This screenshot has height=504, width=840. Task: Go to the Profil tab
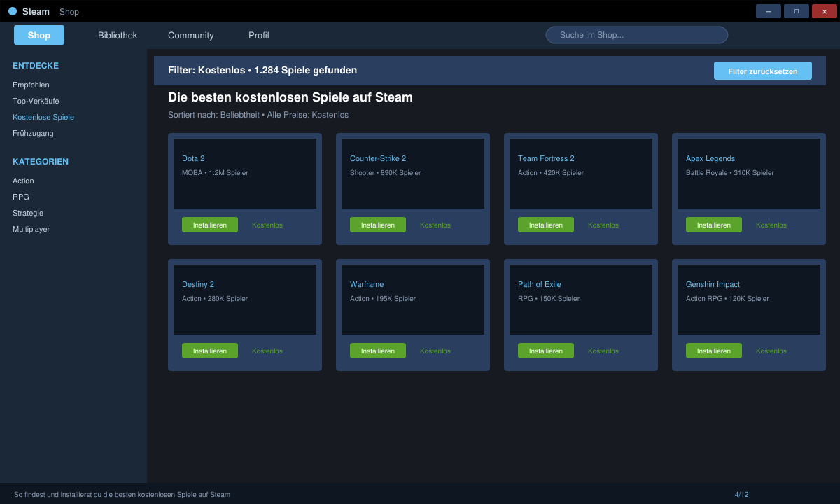(x=259, y=35)
